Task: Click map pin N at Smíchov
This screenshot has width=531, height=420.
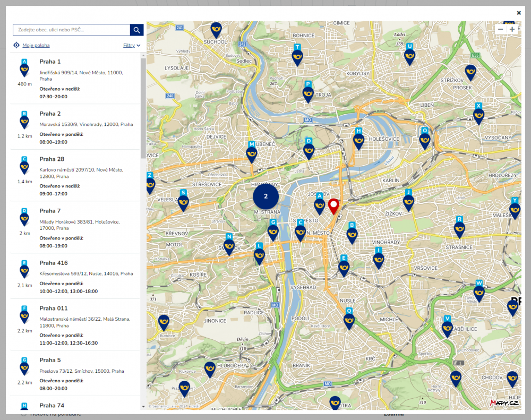Action: [x=229, y=245]
